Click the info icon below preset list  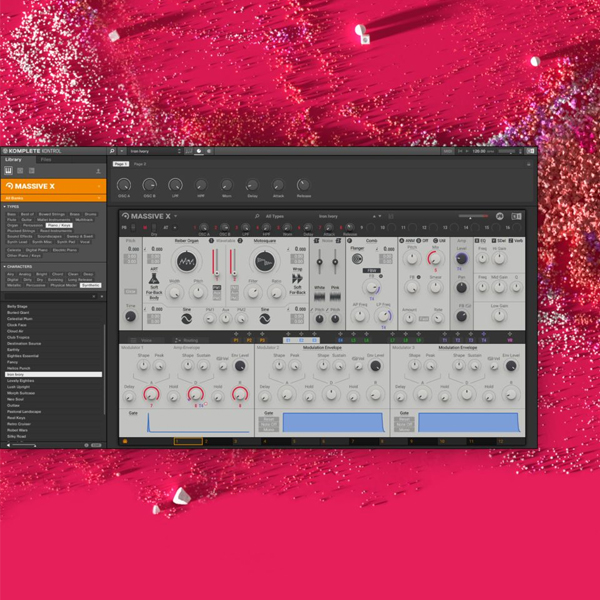point(86,445)
